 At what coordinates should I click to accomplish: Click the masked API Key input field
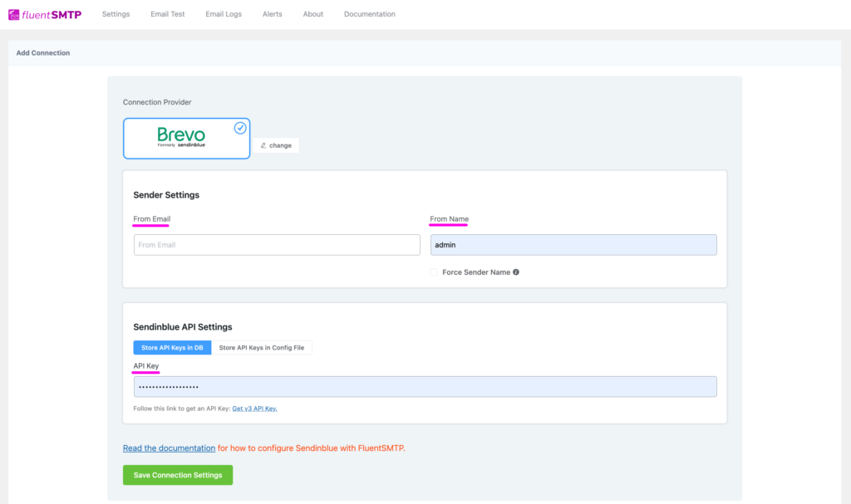click(x=425, y=386)
